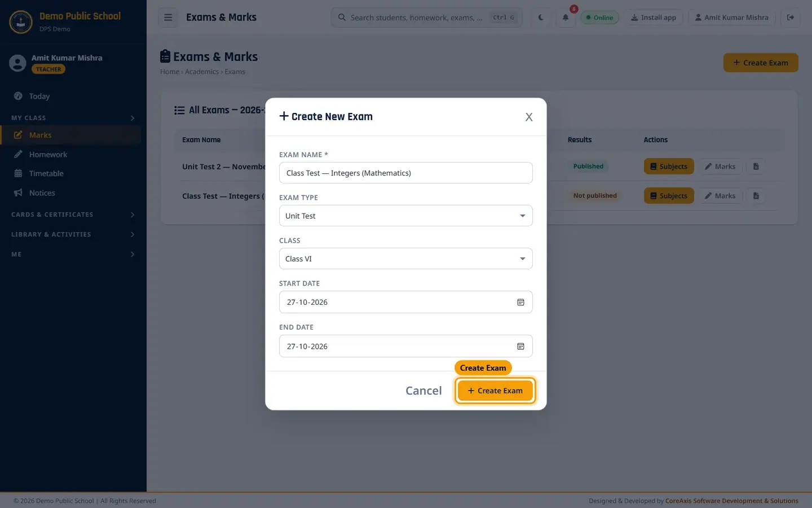
Task: Open the notifications bell
Action: 566,17
